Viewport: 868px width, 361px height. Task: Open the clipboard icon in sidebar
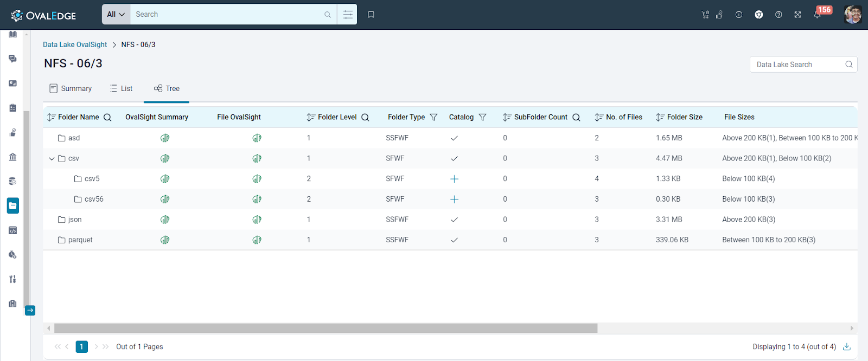12,108
